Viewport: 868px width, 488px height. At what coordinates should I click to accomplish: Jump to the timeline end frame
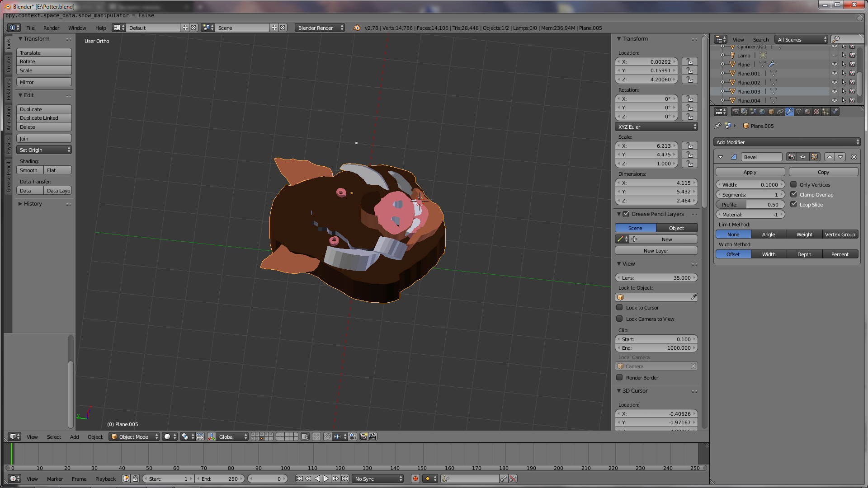(x=345, y=479)
